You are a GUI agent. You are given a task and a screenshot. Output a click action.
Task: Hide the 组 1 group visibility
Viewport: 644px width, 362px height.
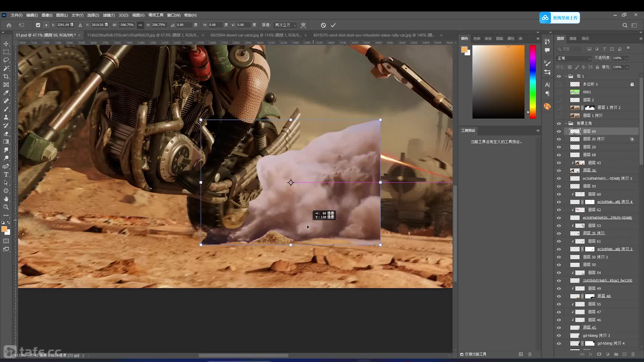click(559, 76)
